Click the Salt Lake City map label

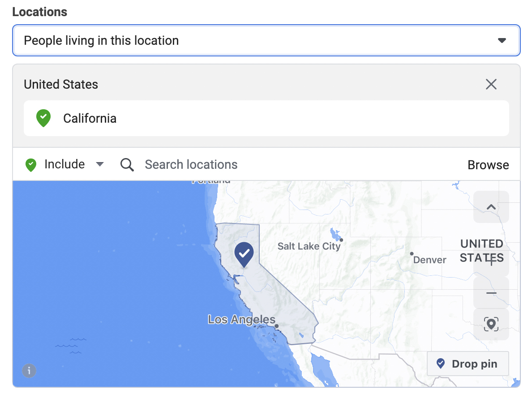pos(309,246)
